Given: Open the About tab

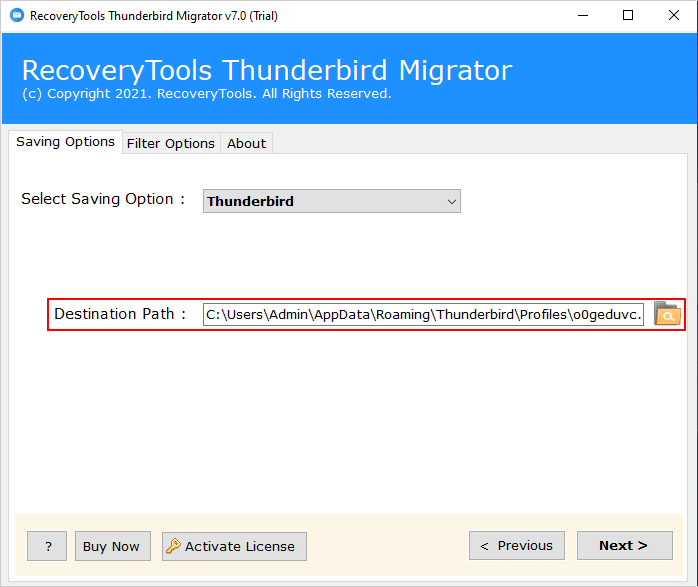Looking at the screenshot, I should 247,143.
